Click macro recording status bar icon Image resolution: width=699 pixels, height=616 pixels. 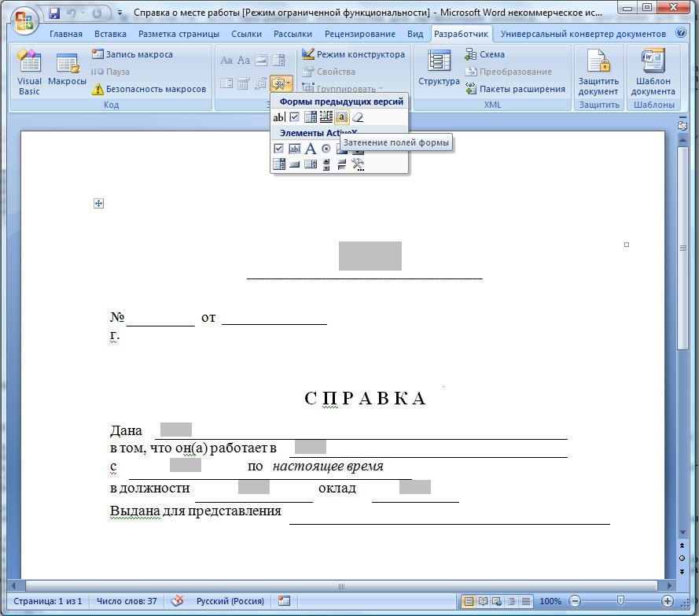(x=284, y=601)
